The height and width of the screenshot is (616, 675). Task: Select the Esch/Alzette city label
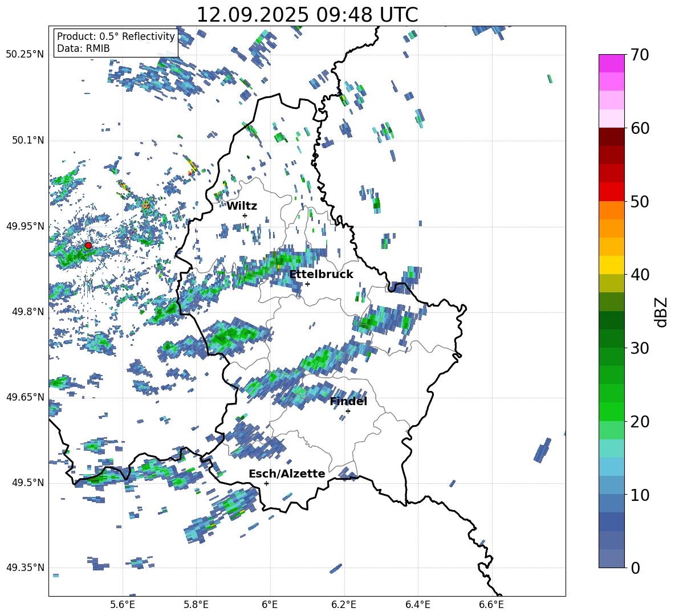(287, 474)
